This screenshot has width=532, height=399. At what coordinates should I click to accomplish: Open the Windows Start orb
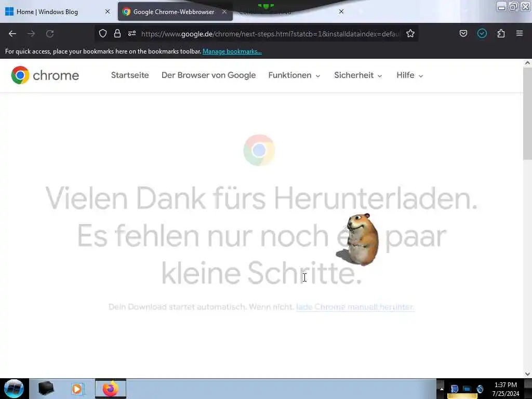coord(14,389)
